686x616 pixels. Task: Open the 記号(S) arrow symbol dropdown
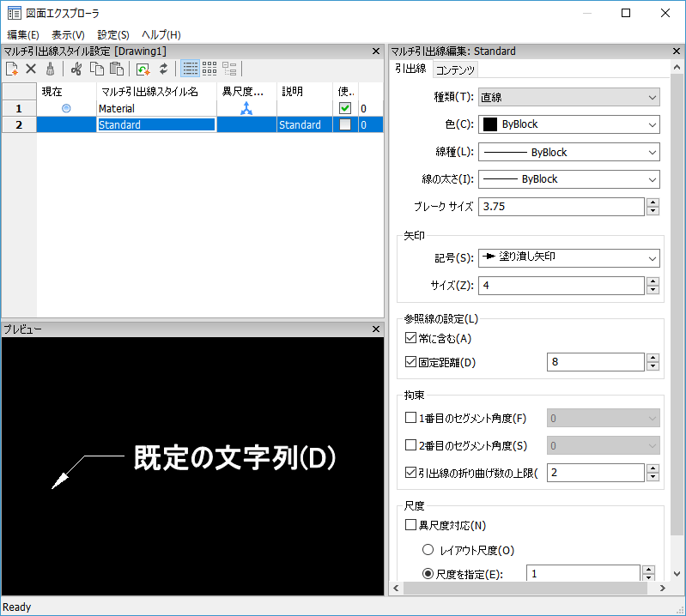(568, 258)
